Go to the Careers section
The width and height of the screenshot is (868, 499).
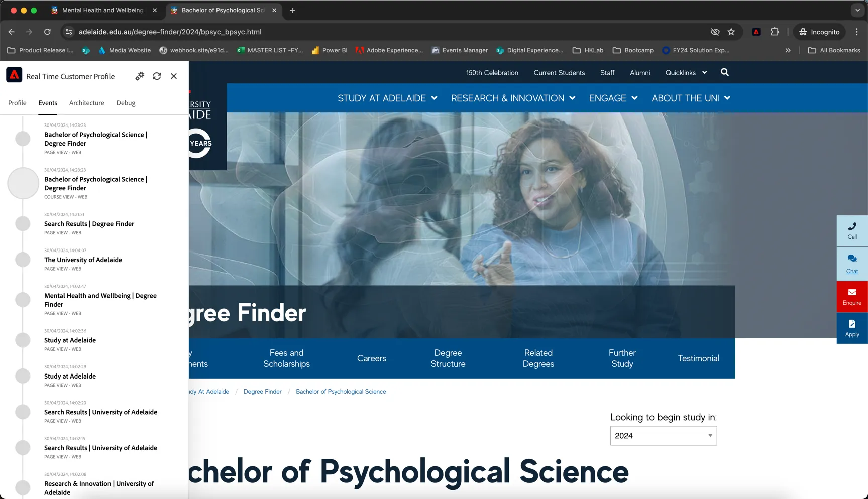click(372, 358)
